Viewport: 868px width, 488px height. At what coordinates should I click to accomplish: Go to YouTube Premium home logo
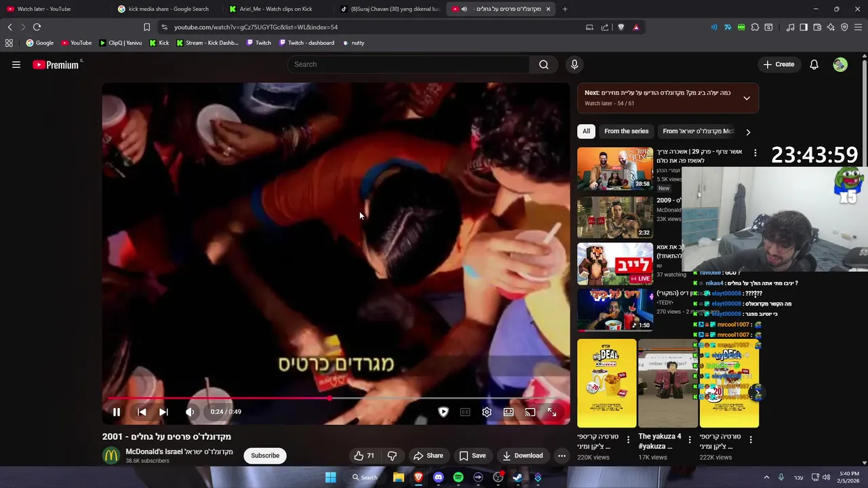click(57, 64)
